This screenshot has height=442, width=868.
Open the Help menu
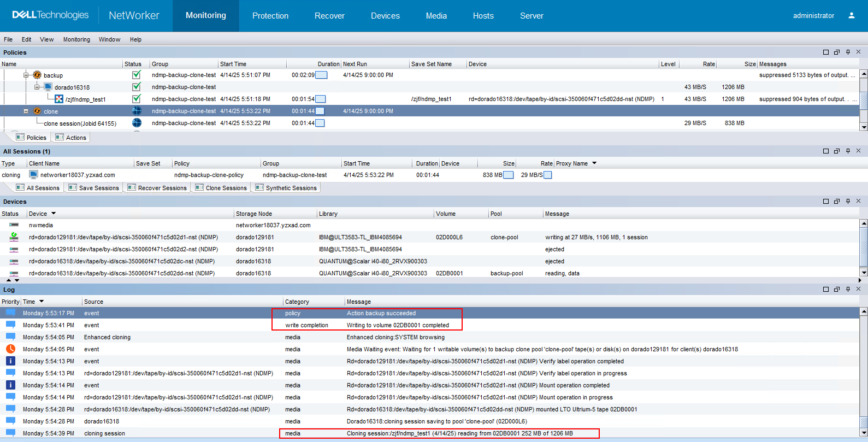[135, 39]
